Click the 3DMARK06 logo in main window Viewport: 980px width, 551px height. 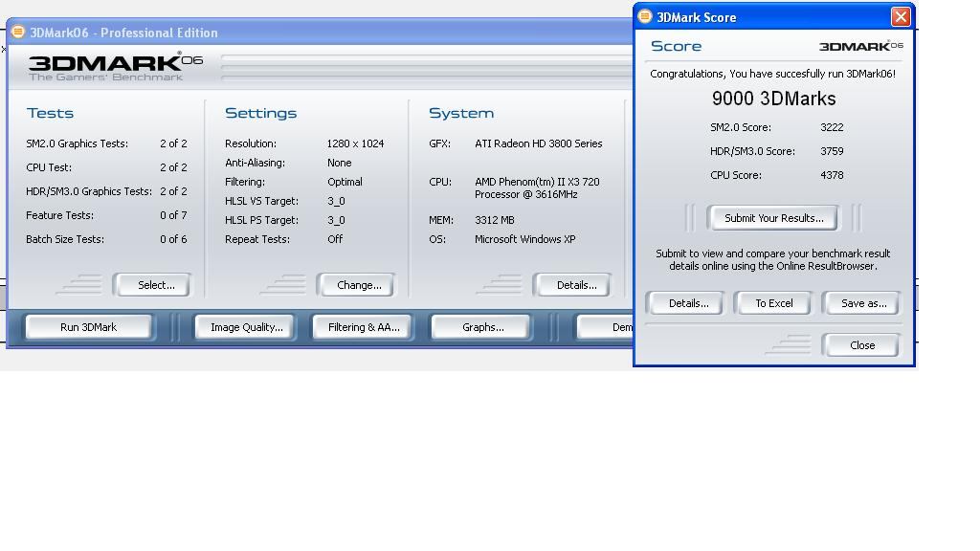116,67
